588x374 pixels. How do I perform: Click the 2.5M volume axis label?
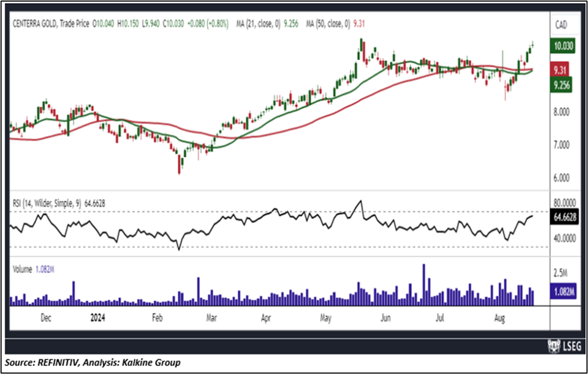pos(560,273)
